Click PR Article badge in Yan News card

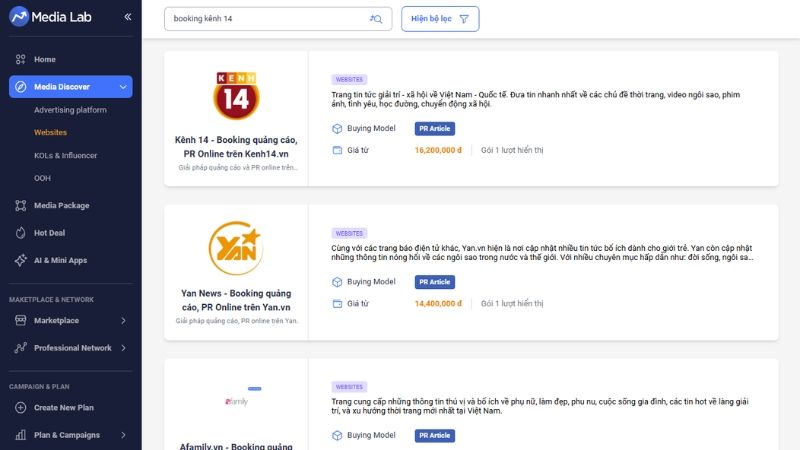435,282
